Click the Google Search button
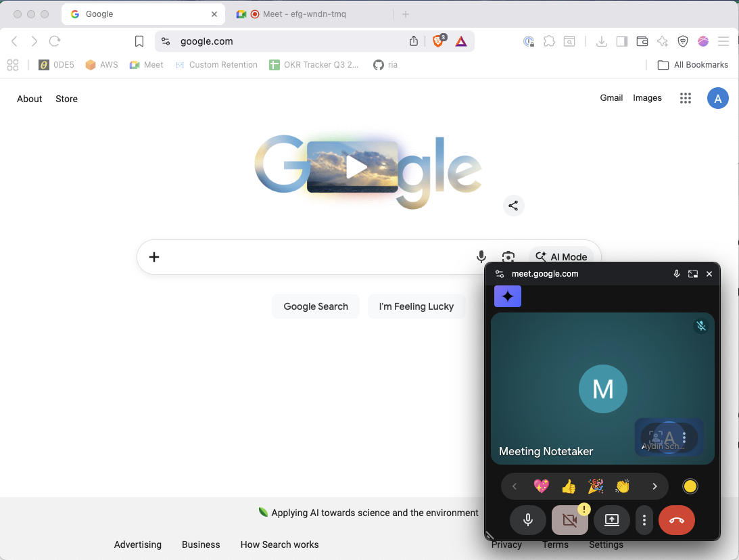 point(316,306)
